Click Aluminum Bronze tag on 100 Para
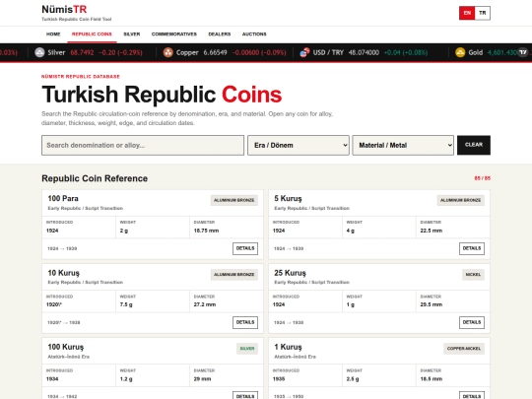 tap(234, 200)
